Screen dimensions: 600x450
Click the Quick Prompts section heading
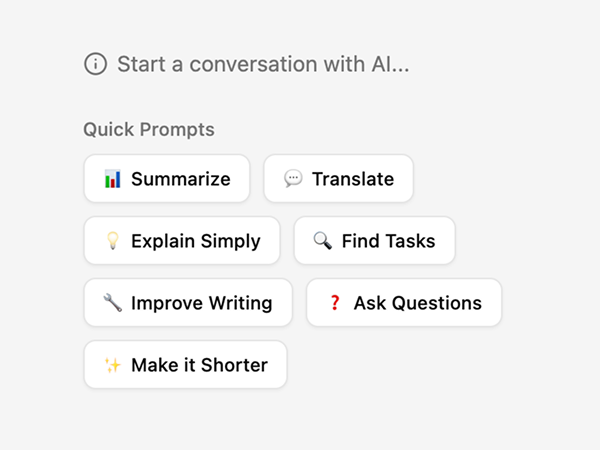point(149,129)
